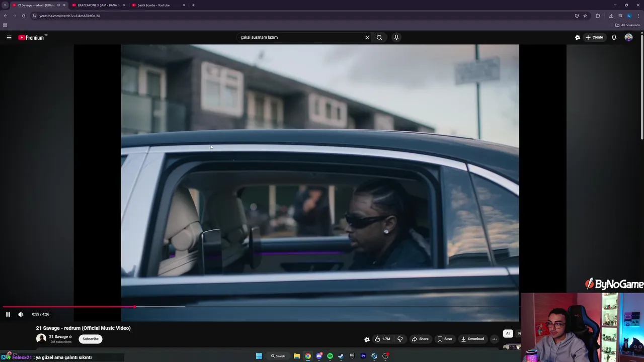The height and width of the screenshot is (362, 644).
Task: View site information icon in address bar
Action: pos(34,16)
